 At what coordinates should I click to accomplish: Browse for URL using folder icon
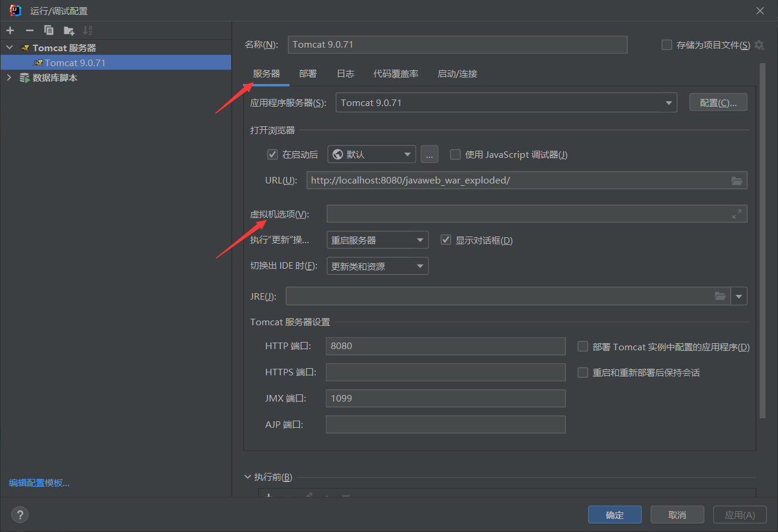(737, 181)
